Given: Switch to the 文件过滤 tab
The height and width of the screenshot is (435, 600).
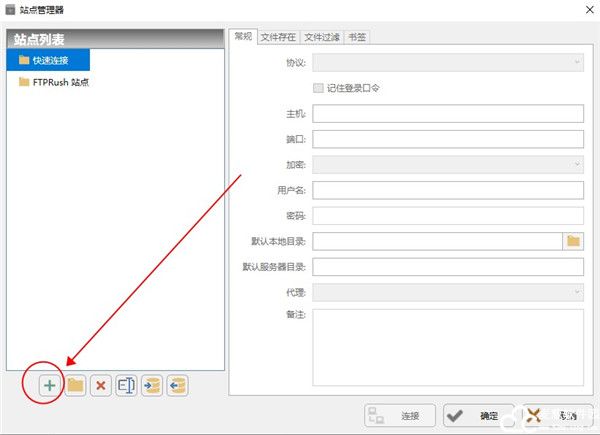Looking at the screenshot, I should 322,38.
